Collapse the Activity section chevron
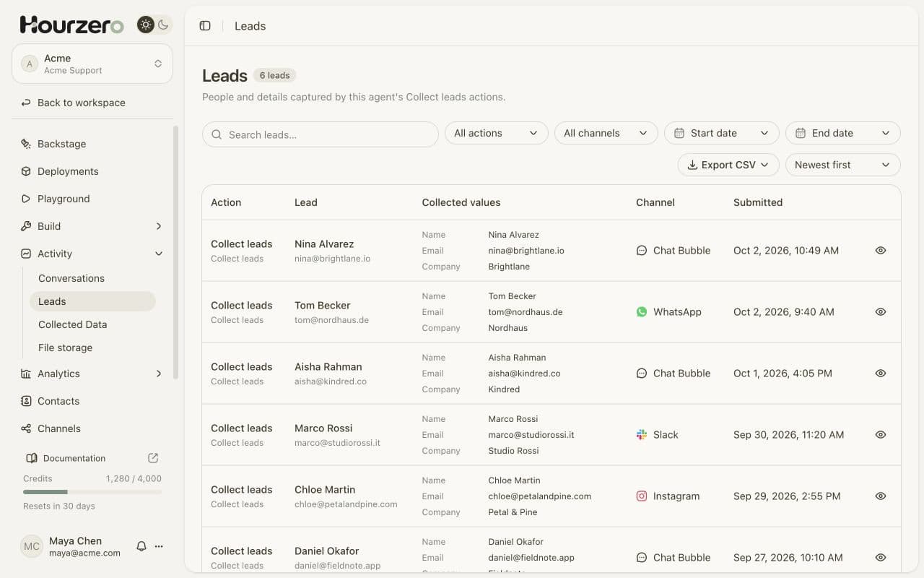This screenshot has width=924, height=578. click(159, 254)
